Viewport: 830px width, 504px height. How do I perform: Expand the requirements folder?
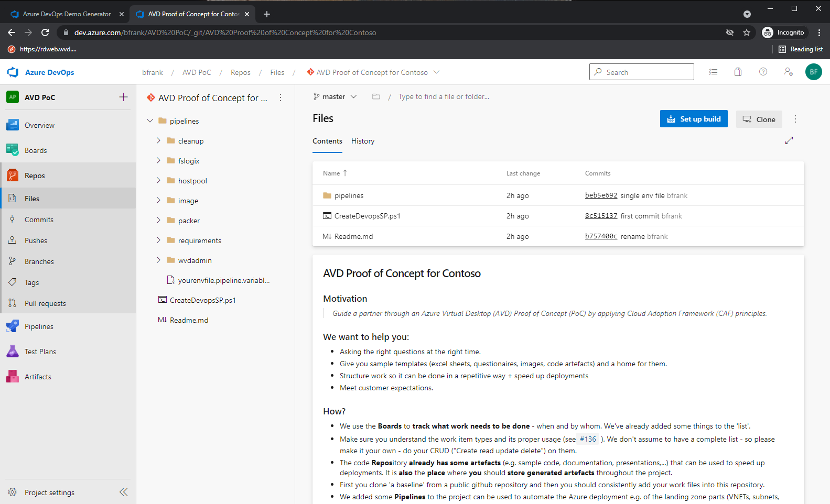click(158, 240)
